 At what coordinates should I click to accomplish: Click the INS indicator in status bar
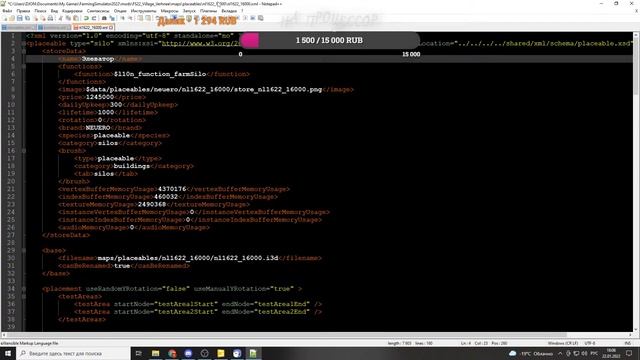pos(628,343)
